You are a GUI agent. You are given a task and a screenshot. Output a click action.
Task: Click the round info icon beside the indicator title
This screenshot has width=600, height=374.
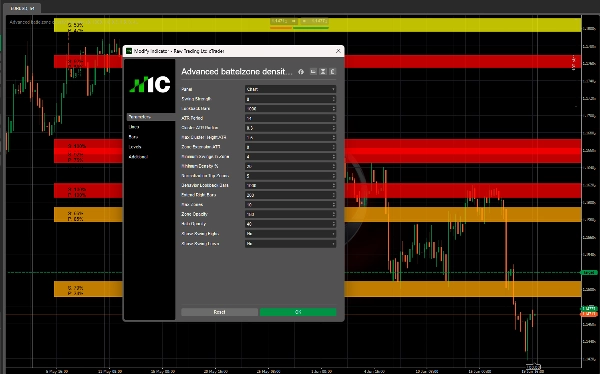301,72
